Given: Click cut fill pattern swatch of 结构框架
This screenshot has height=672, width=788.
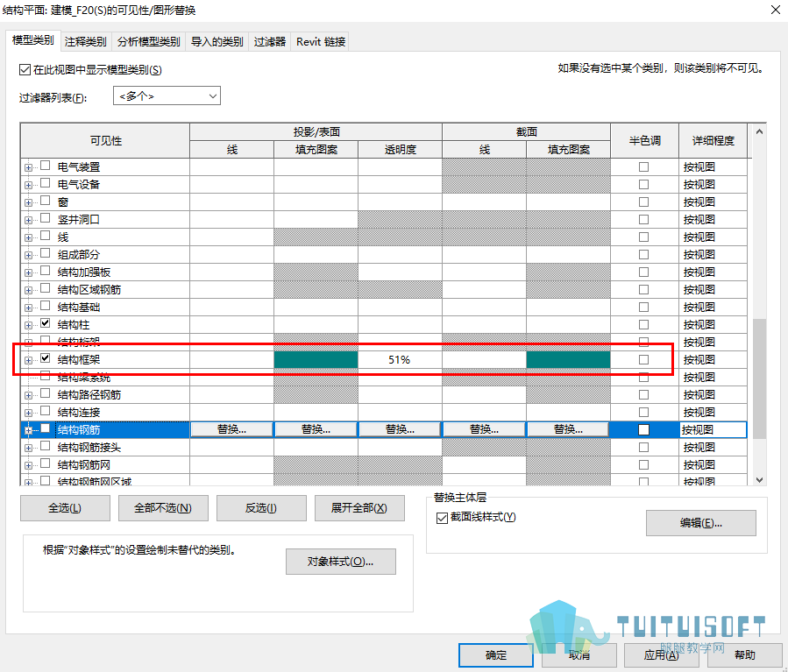Looking at the screenshot, I should [x=568, y=359].
